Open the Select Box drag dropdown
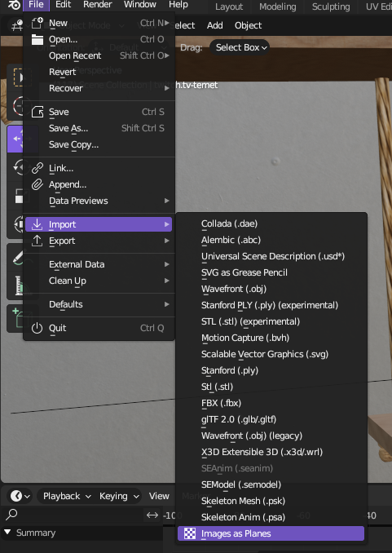Viewport: 392px width, 553px height. (x=240, y=47)
